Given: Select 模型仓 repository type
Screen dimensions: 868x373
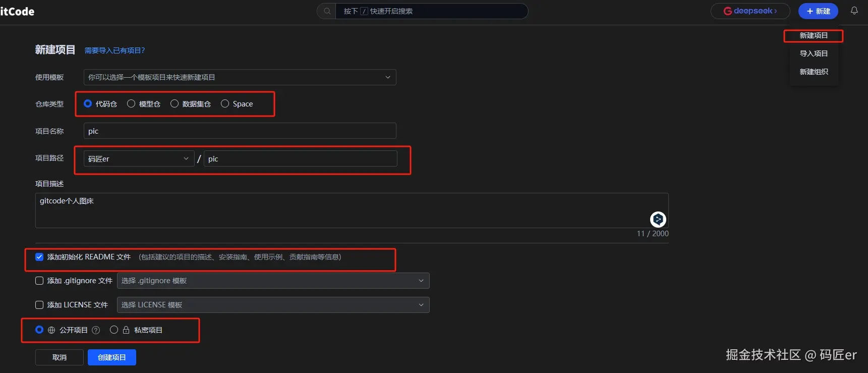Looking at the screenshot, I should 131,103.
